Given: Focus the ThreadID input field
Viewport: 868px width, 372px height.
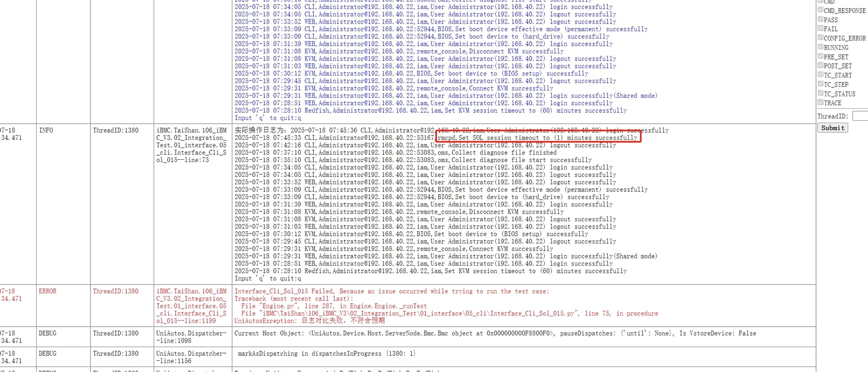Looking at the screenshot, I should pos(860,116).
